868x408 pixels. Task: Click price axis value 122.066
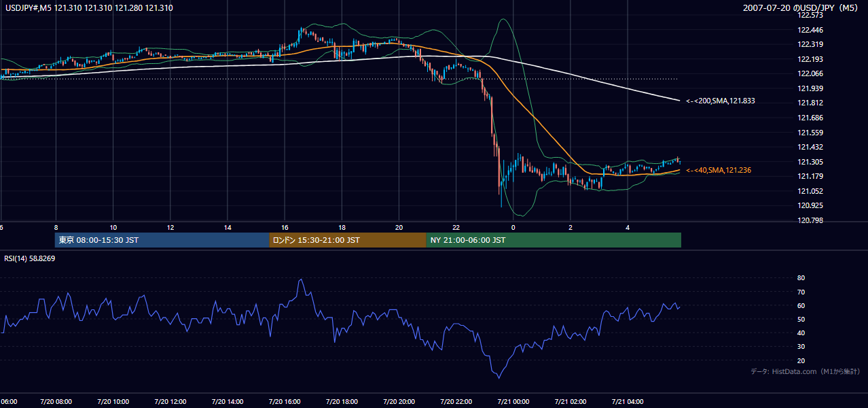(x=811, y=73)
